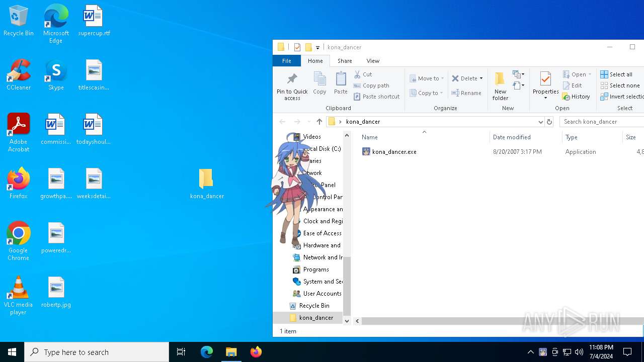Open the Delete dropdown in Organize group

pos(467,78)
